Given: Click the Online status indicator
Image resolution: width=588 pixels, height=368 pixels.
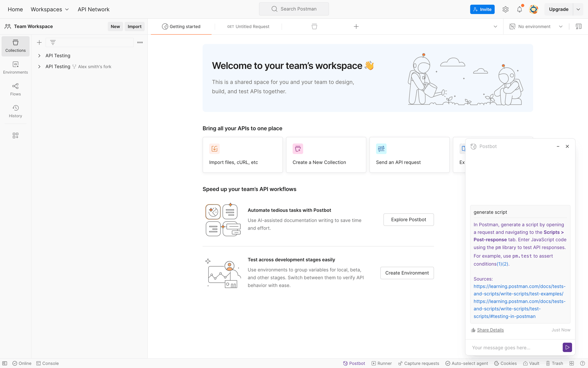Looking at the screenshot, I should [x=22, y=363].
